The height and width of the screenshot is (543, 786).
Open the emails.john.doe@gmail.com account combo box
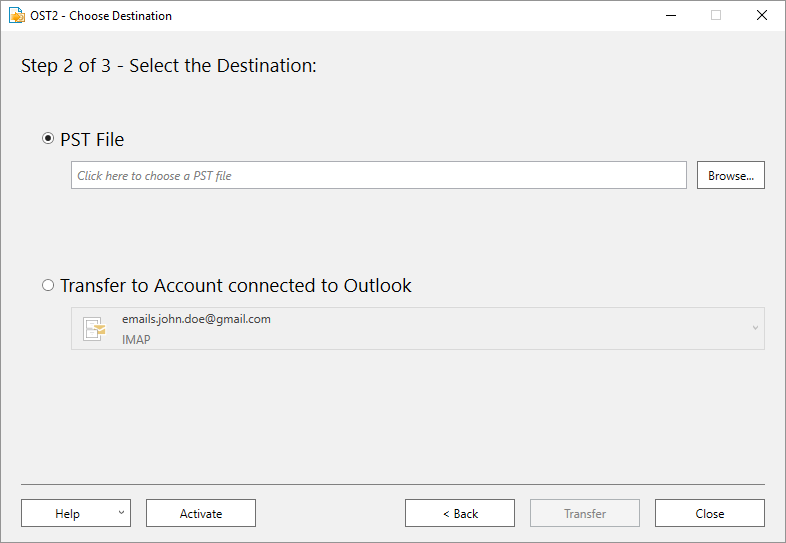pos(418,328)
